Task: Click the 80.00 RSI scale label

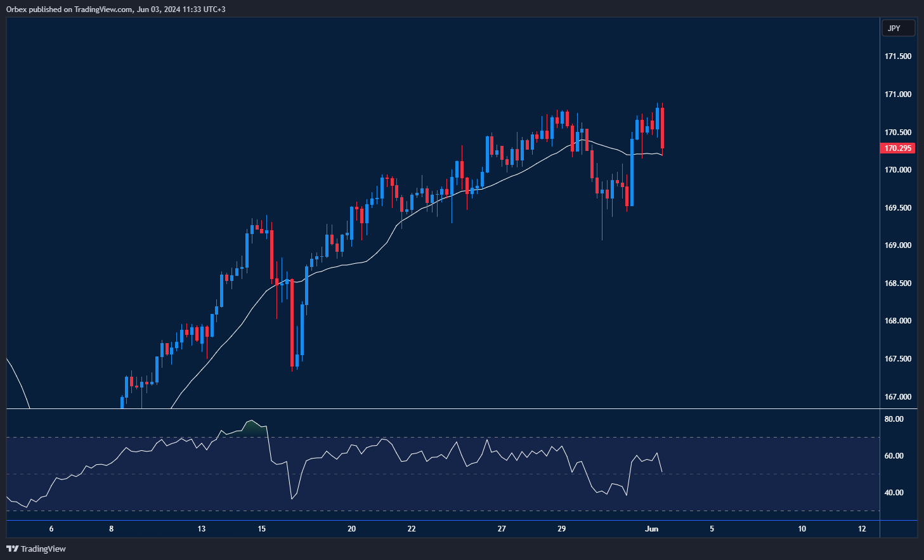Action: (894, 419)
